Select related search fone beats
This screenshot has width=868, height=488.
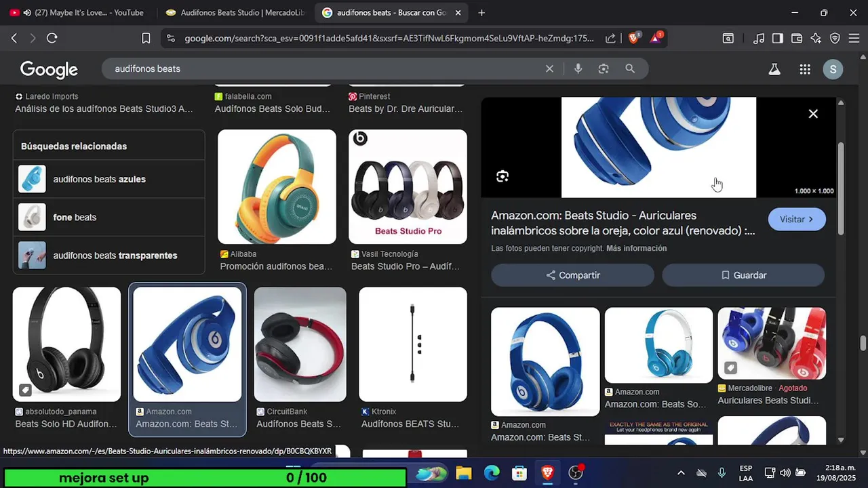tap(108, 218)
